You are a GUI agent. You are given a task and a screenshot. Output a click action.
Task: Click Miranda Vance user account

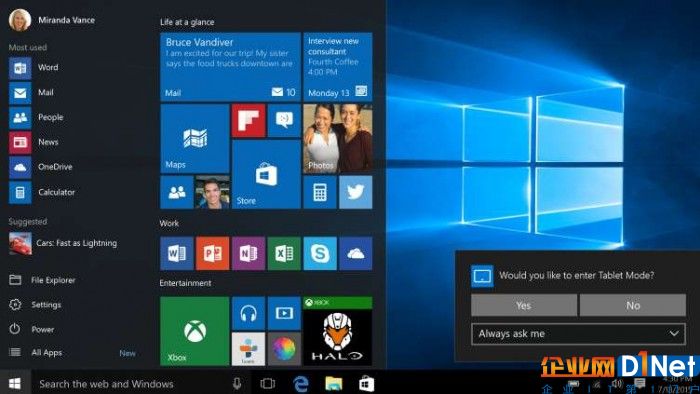click(x=52, y=20)
